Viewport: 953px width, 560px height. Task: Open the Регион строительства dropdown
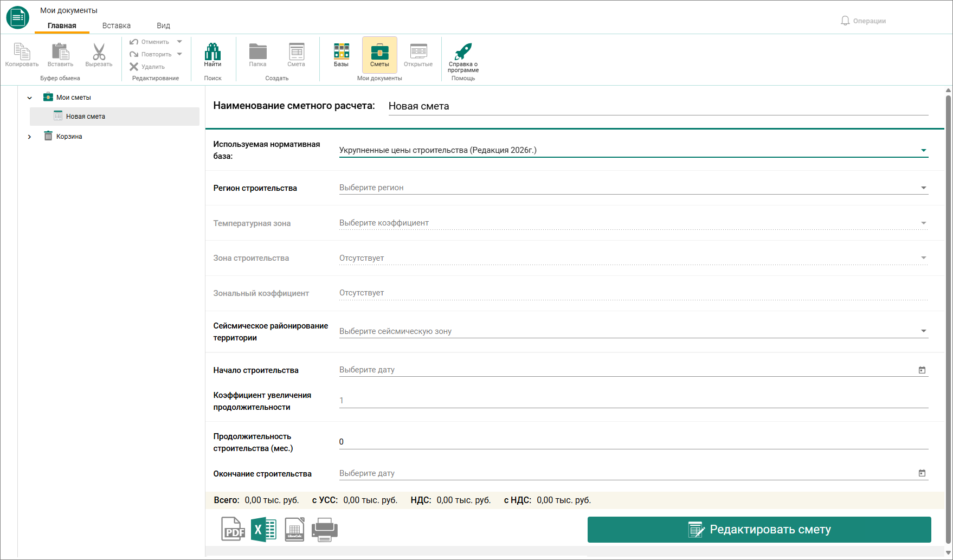coord(924,188)
